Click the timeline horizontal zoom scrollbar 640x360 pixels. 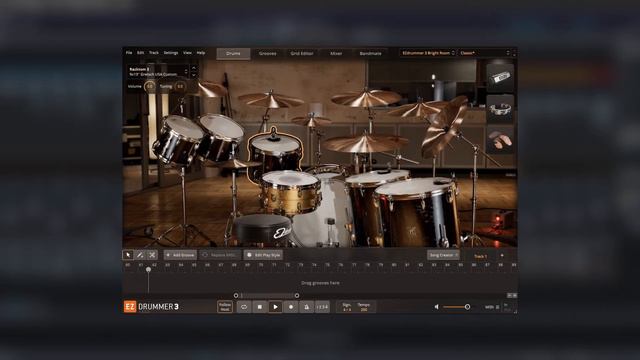click(x=267, y=296)
